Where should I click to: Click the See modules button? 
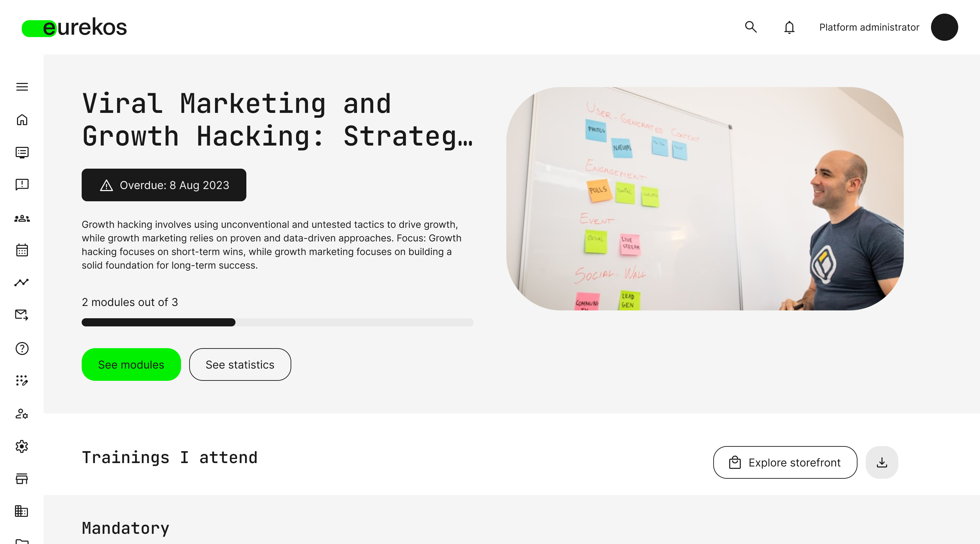131,364
